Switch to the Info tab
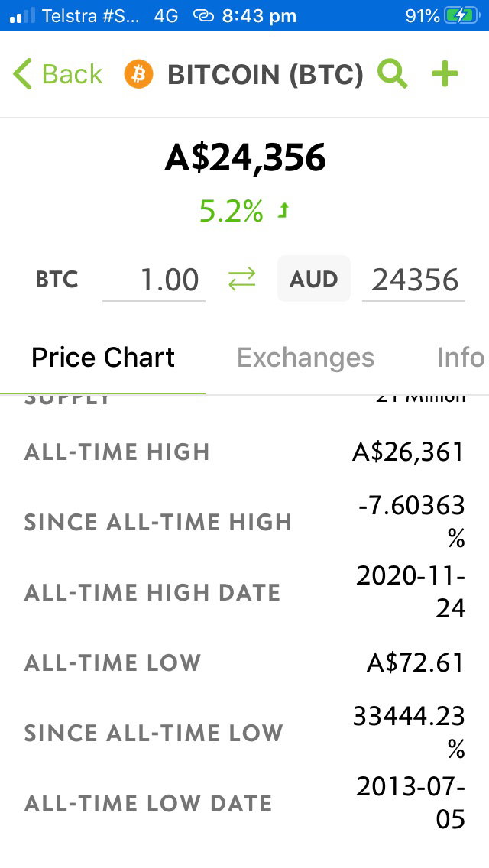 click(461, 358)
